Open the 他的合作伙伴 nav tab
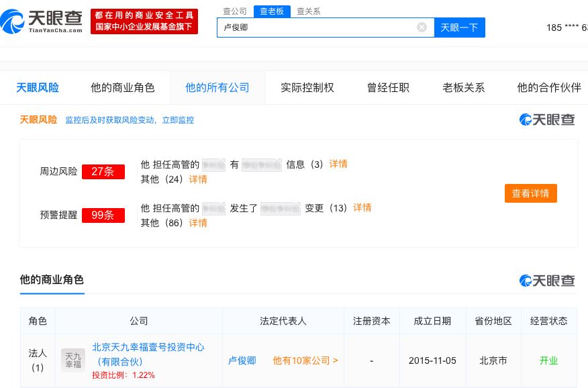Screen dimensions: 588x388 coord(549,88)
